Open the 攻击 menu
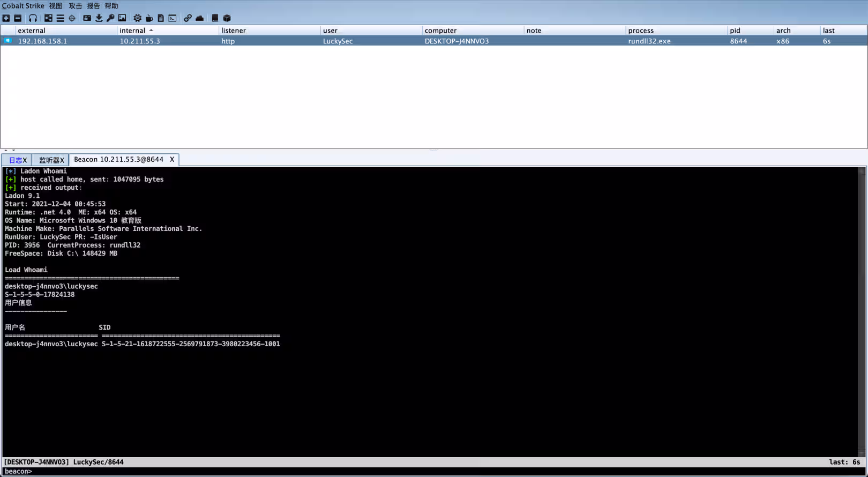868x477 pixels. point(75,6)
